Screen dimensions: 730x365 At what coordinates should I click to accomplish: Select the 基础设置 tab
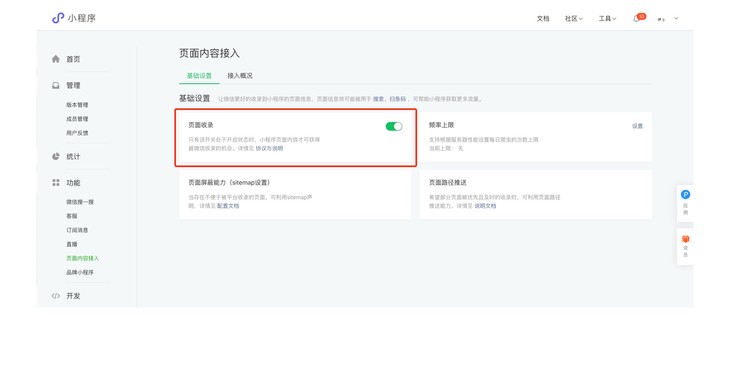click(199, 75)
